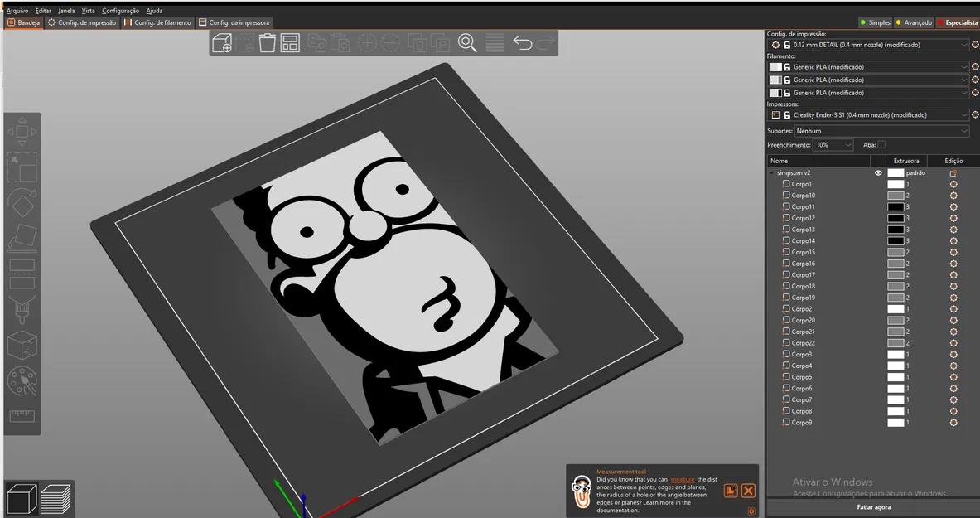The width and height of the screenshot is (980, 518).
Task: Open the Configuração menu
Action: (121, 11)
